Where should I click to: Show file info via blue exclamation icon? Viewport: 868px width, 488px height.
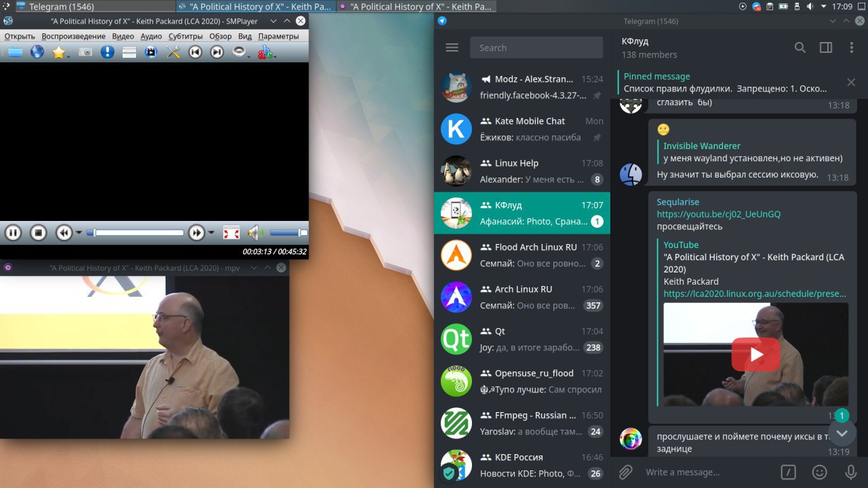click(x=107, y=52)
